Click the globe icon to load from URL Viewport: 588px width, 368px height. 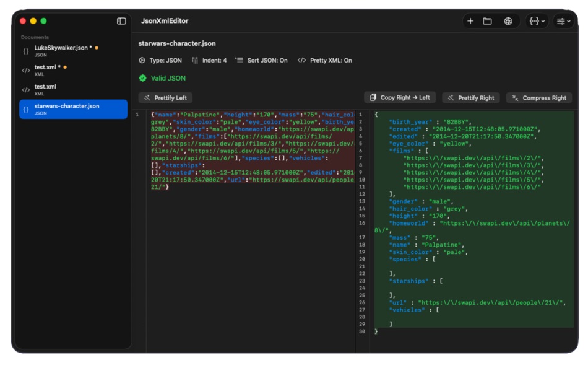point(509,20)
